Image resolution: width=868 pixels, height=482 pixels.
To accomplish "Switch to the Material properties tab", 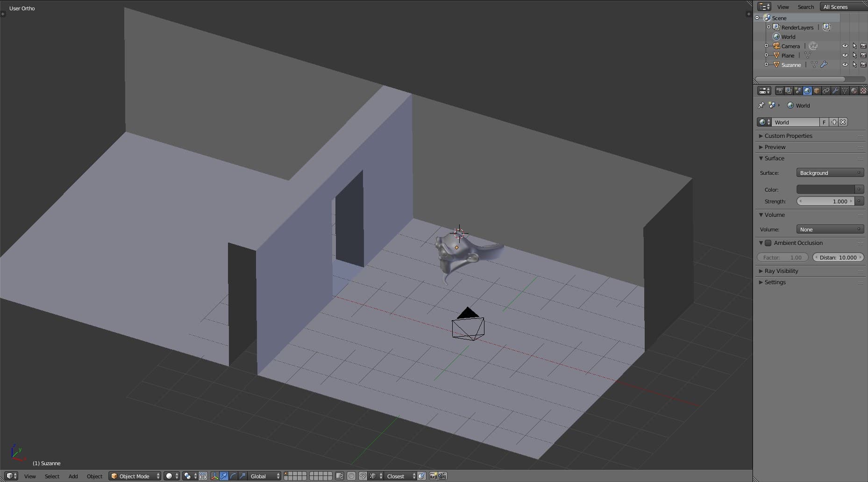I will pyautogui.click(x=854, y=91).
